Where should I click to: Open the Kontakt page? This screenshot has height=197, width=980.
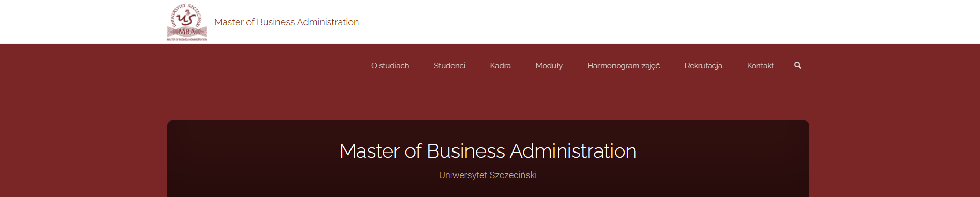[x=760, y=66]
